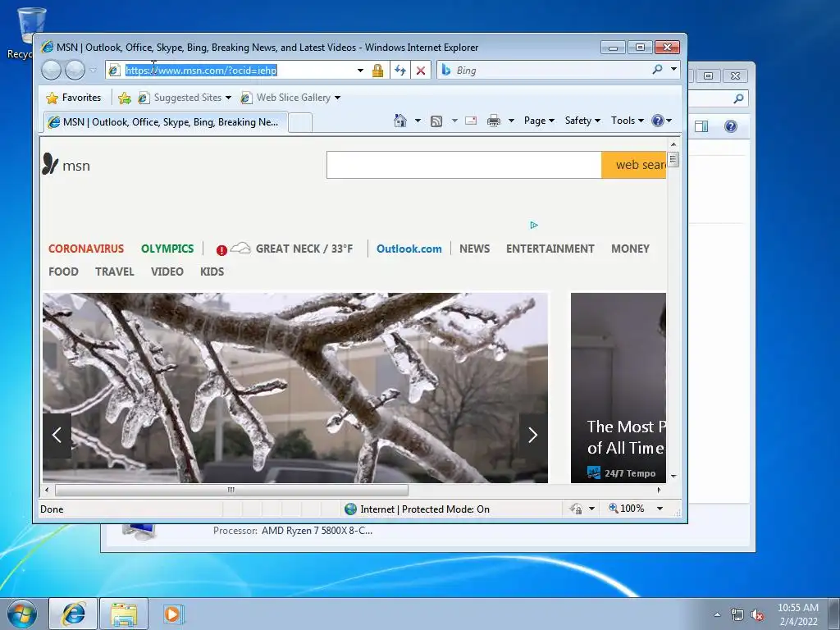Click the Refresh page icon

(x=400, y=71)
